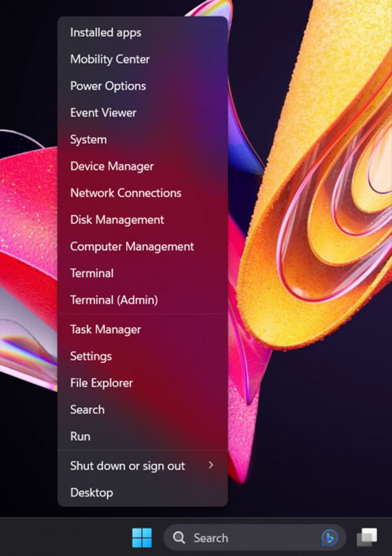Launch File Explorer
The height and width of the screenshot is (556, 392).
(101, 383)
